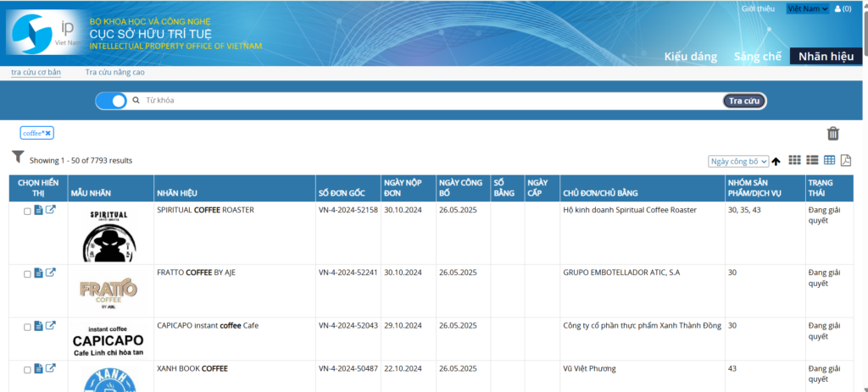Click the search magnifier icon
This screenshot has width=868, height=392.
coord(136,101)
